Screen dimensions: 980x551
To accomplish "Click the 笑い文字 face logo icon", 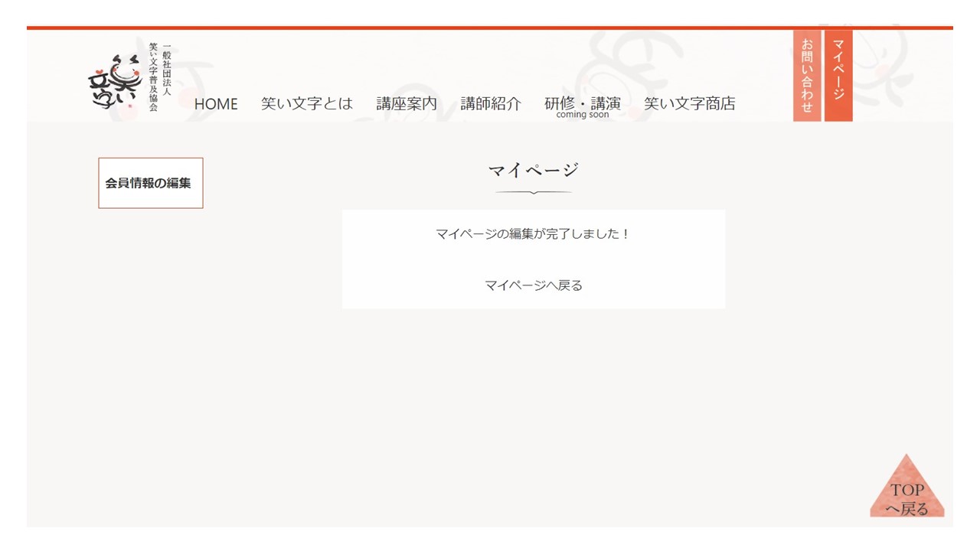I will 115,82.
